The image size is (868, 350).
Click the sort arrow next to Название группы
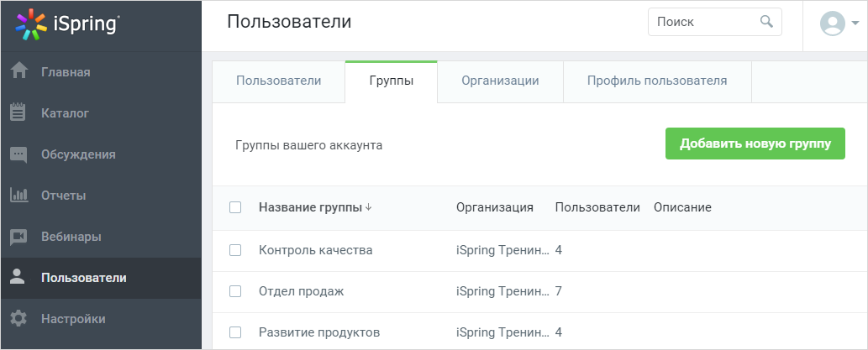pos(369,207)
